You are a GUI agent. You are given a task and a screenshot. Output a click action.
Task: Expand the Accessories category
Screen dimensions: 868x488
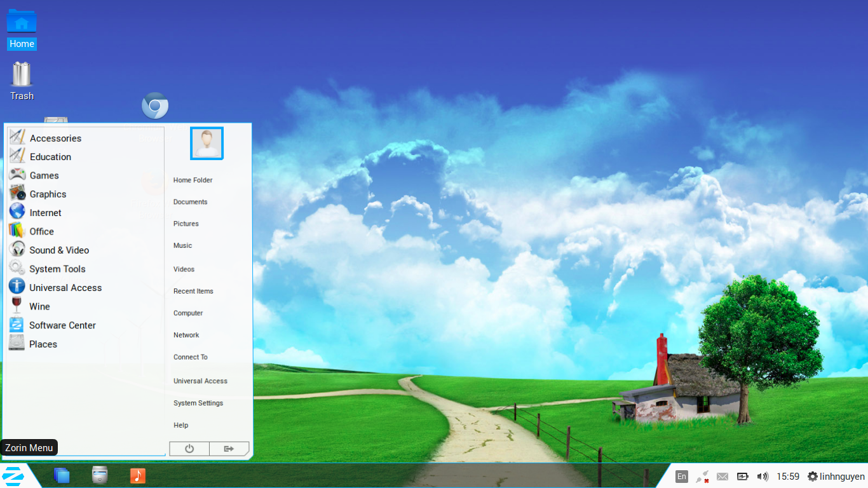click(x=55, y=138)
